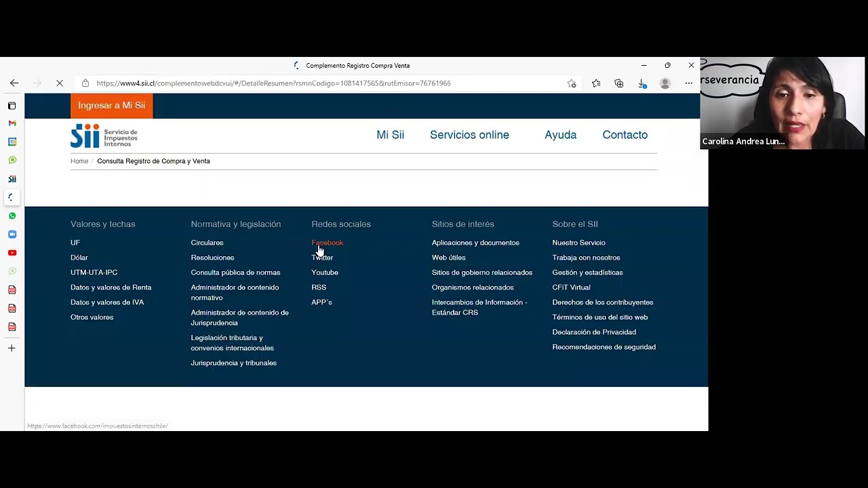The image size is (868, 488).
Task: Open Organismos relacionados link
Action: (x=473, y=287)
